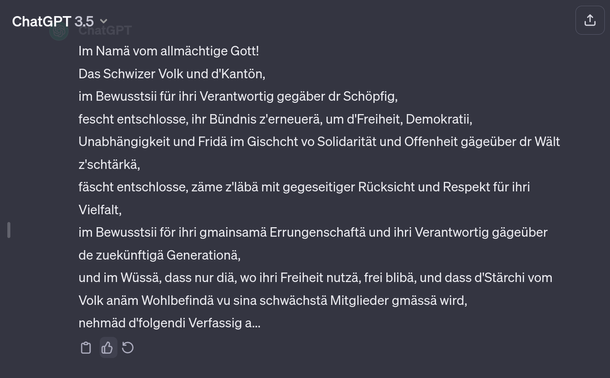Screen dimensions: 610x378
Task: Click the word 'z'schtärkä,'
Action: (109, 164)
